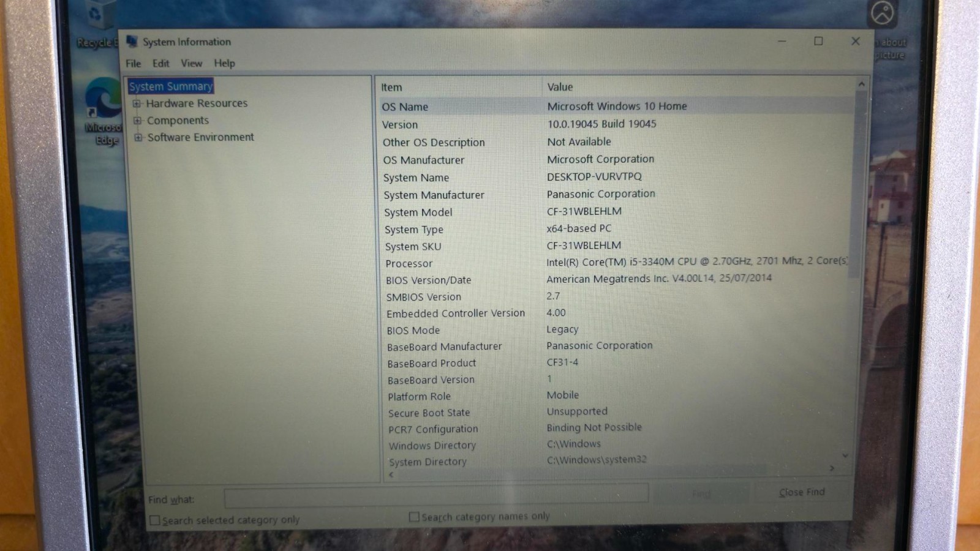Select the Version row label

[x=400, y=124]
